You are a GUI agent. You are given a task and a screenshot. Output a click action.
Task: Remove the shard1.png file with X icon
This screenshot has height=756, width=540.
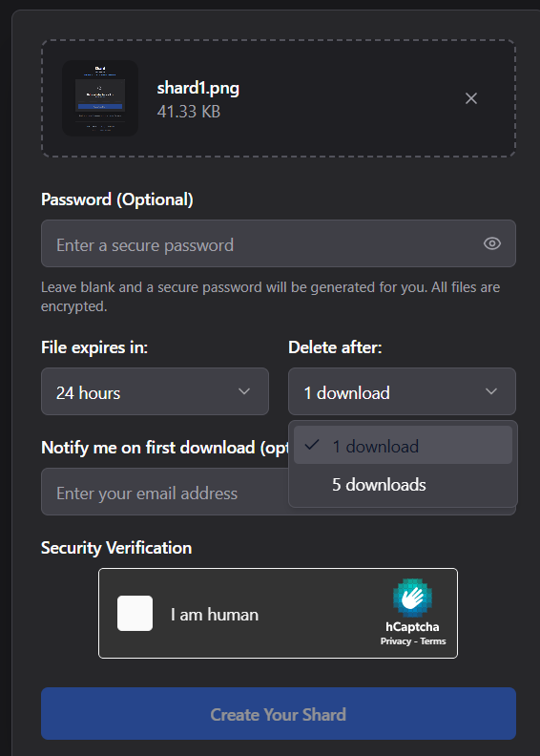(471, 98)
